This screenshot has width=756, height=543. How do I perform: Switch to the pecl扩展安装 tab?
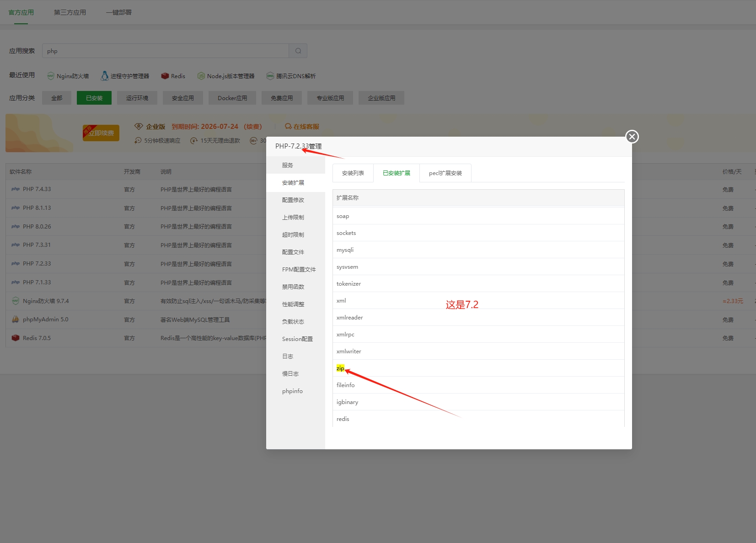445,173
